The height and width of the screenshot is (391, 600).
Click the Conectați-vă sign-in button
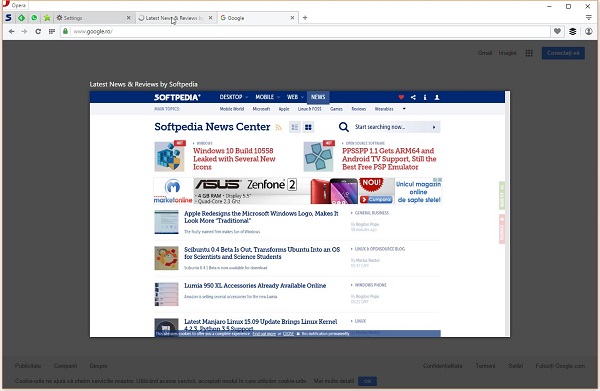(563, 53)
